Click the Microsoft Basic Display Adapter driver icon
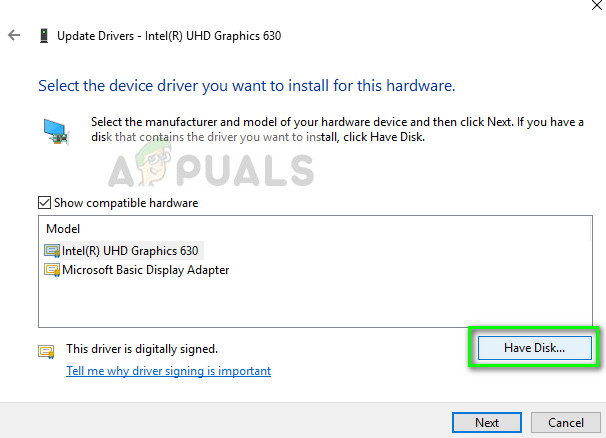The height and width of the screenshot is (438, 606). point(52,270)
